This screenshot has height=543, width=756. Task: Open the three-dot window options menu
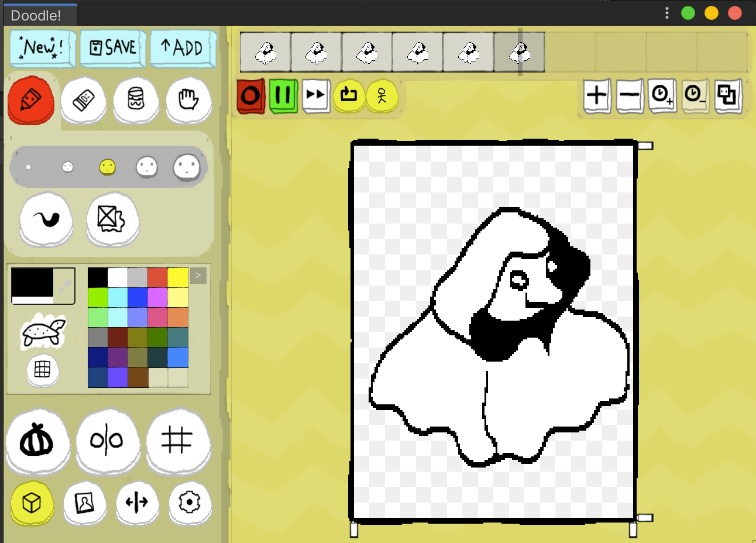tap(667, 13)
